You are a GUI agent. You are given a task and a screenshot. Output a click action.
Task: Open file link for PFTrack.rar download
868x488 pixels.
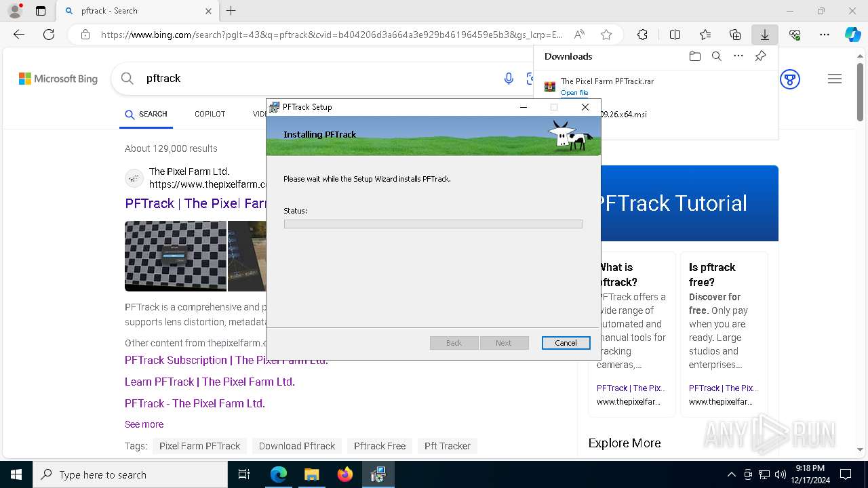[574, 93]
